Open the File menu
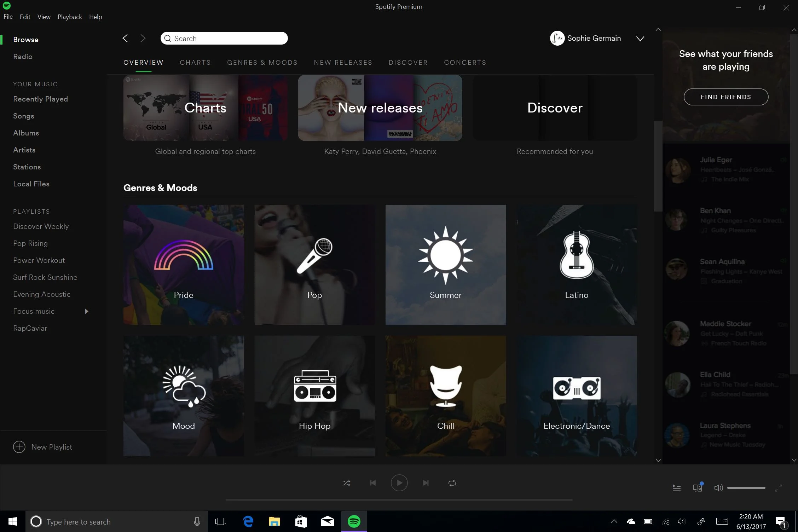The height and width of the screenshot is (532, 798). (8, 17)
